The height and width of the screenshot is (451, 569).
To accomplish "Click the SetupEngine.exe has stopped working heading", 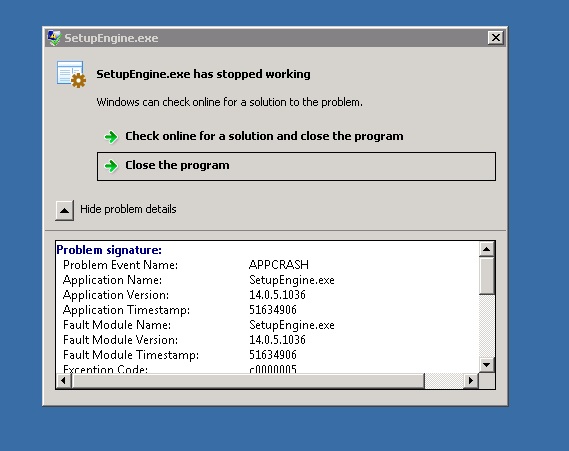I will click(203, 74).
